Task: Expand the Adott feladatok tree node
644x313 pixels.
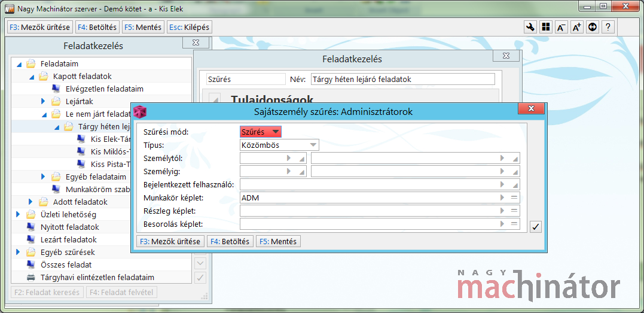Action: pyautogui.click(x=30, y=202)
